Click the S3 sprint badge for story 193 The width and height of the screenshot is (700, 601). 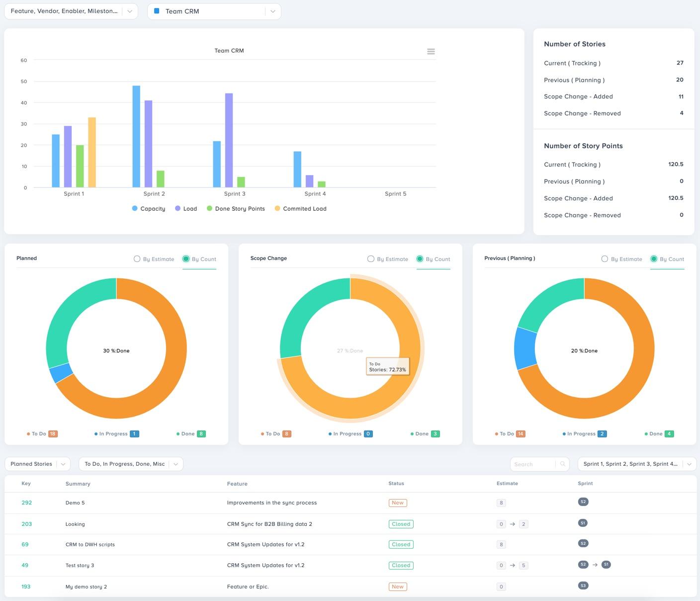[583, 586]
